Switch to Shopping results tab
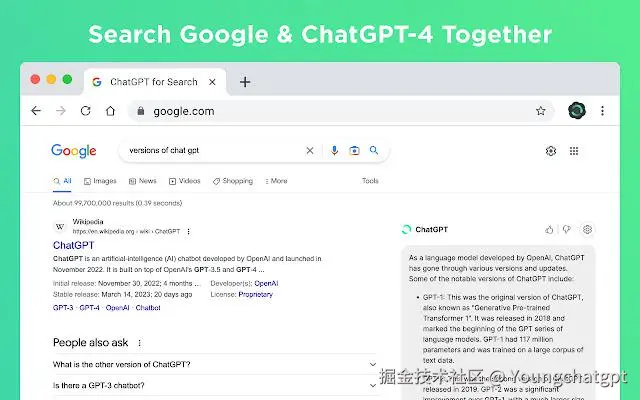The width and height of the screenshot is (640, 400). point(233,181)
